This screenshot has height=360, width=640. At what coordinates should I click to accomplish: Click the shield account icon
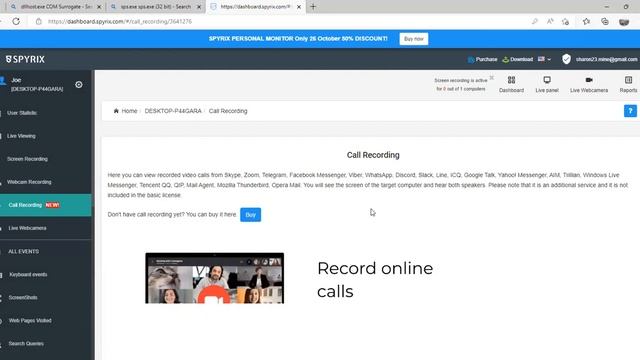(x=566, y=59)
